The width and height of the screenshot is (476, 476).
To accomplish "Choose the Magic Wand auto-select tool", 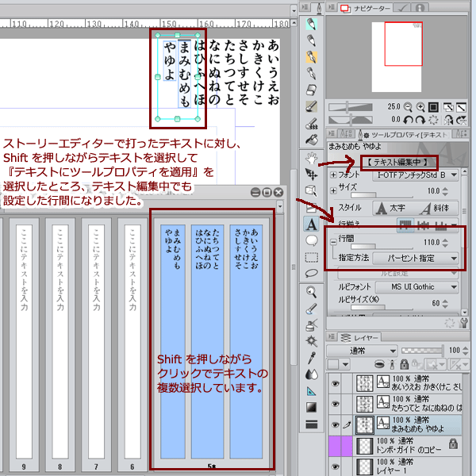I will pyautogui.click(x=312, y=341).
